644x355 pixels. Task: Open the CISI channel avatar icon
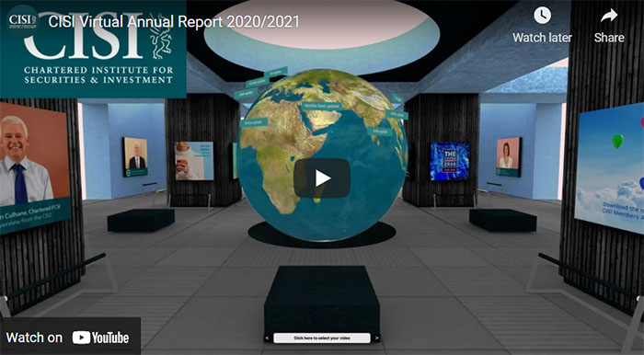tap(23, 20)
